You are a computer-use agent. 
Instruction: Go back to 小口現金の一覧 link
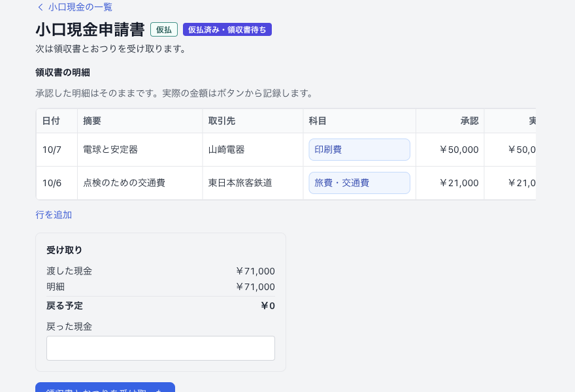[75, 7]
